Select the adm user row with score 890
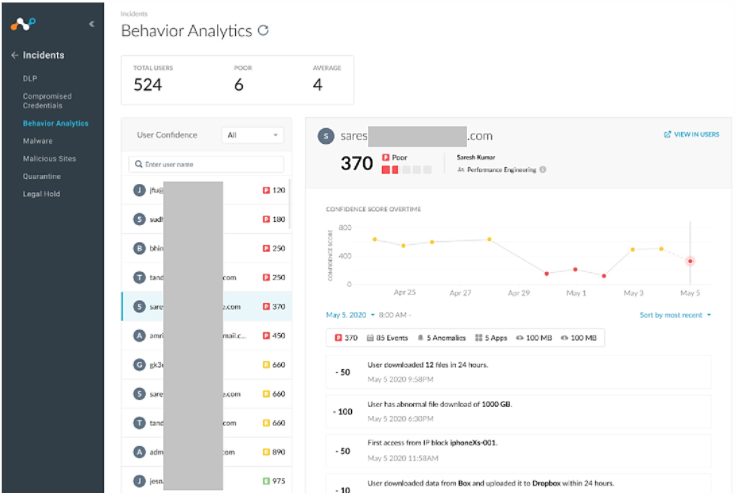Viewport: 736px width, 495px height. point(206,452)
